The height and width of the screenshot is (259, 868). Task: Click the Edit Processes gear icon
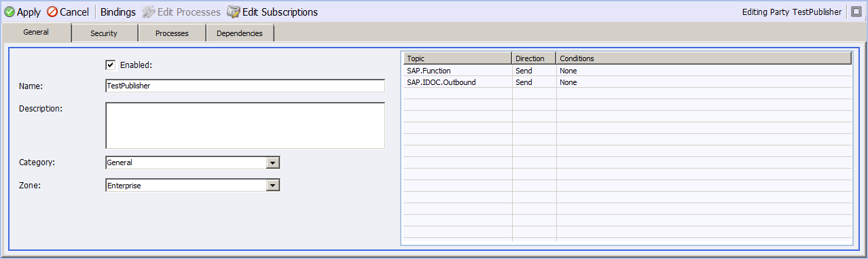tap(149, 12)
